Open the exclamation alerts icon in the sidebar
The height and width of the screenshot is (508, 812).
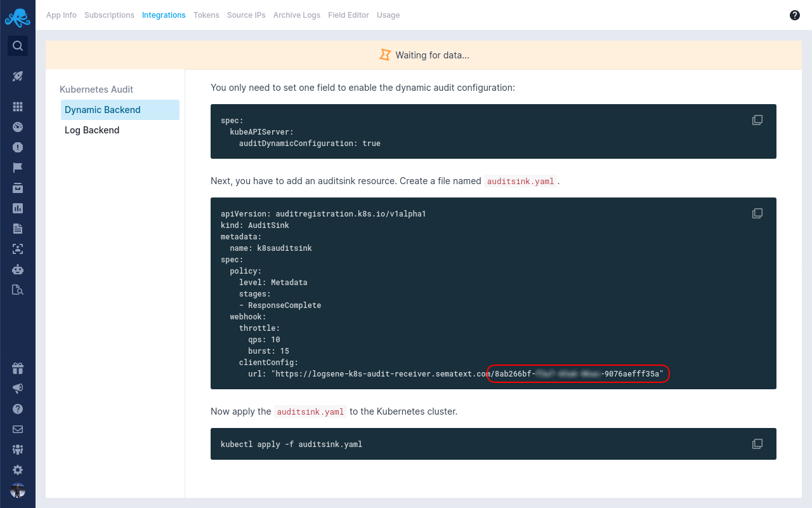[x=18, y=147]
